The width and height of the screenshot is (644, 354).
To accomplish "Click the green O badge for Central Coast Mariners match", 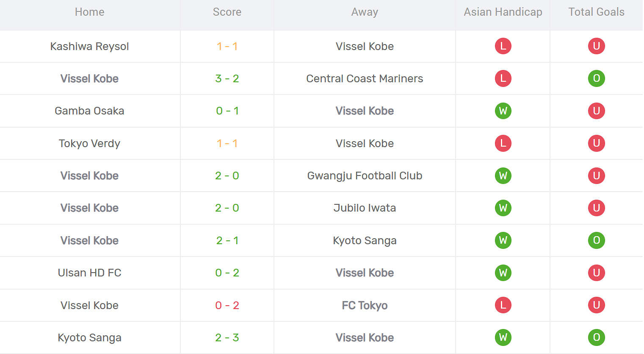I will click(x=596, y=78).
